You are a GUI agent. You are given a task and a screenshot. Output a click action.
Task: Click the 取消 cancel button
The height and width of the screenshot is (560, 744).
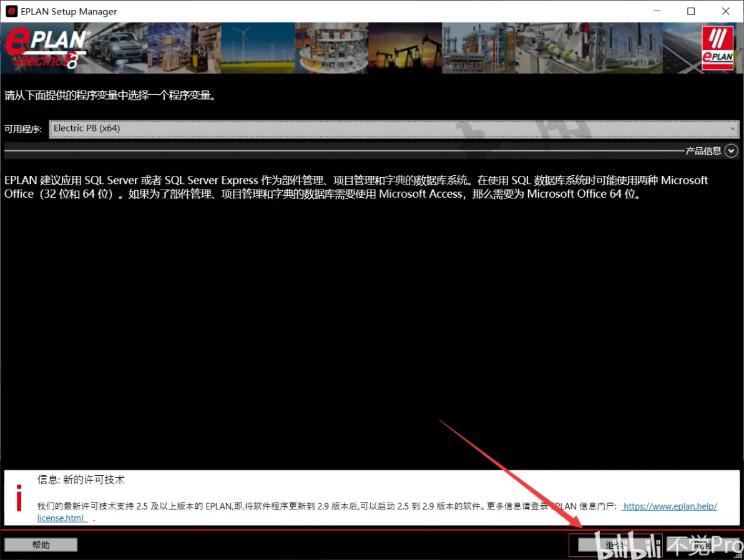click(703, 545)
